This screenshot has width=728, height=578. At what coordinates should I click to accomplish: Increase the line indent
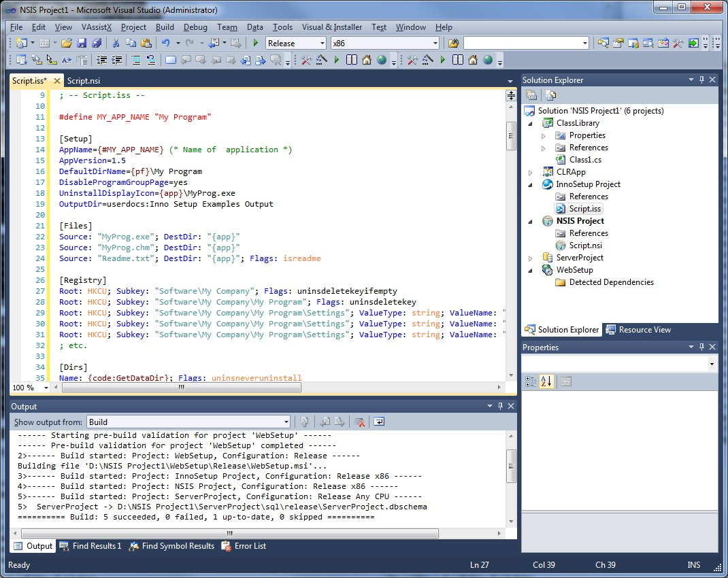116,60
